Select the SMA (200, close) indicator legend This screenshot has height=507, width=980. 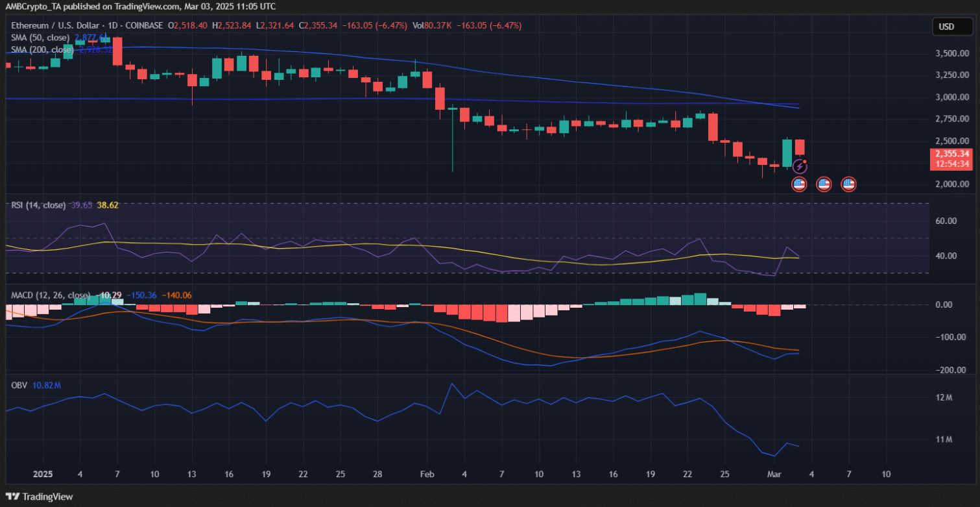point(43,49)
